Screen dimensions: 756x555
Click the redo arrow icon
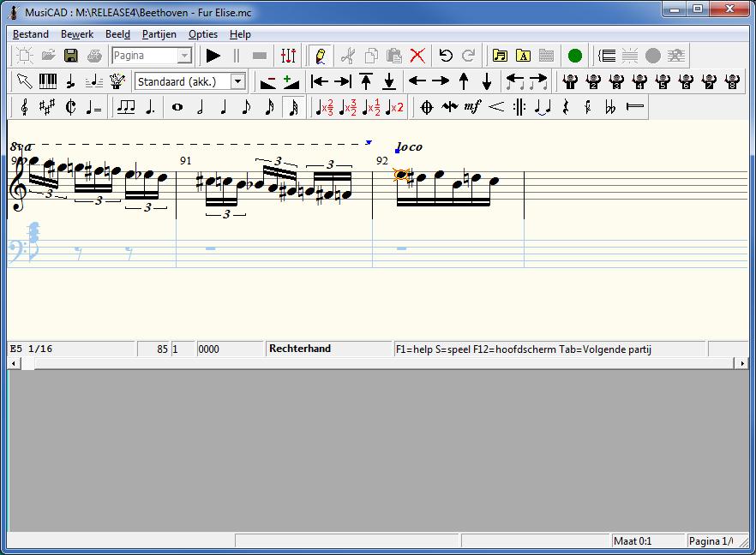pyautogui.click(x=469, y=56)
